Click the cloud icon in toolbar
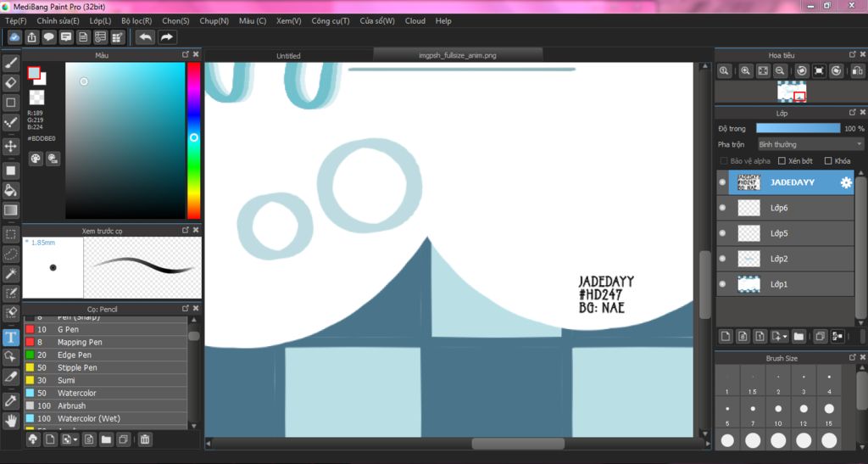This screenshot has width=868, height=464. (x=14, y=37)
